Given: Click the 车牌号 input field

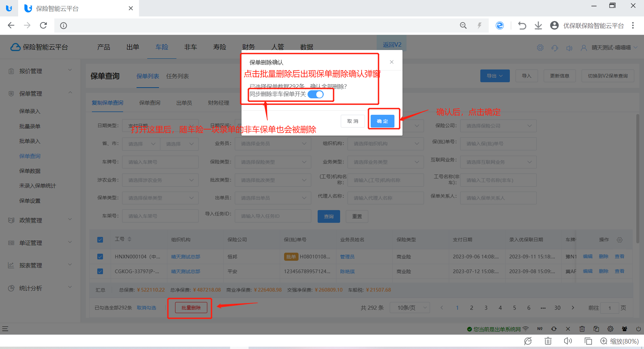Looking at the screenshot, I should [x=160, y=162].
